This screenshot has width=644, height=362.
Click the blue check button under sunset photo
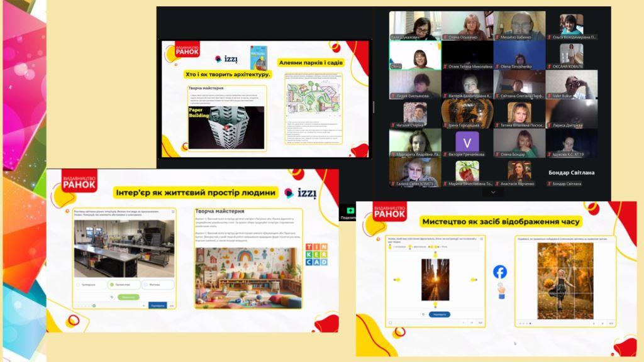point(440,314)
